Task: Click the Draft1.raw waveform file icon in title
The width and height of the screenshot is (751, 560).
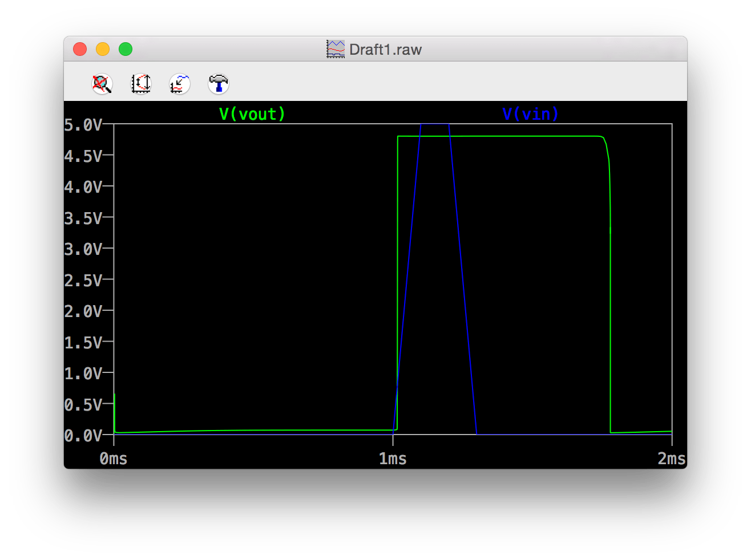Action: coord(336,49)
